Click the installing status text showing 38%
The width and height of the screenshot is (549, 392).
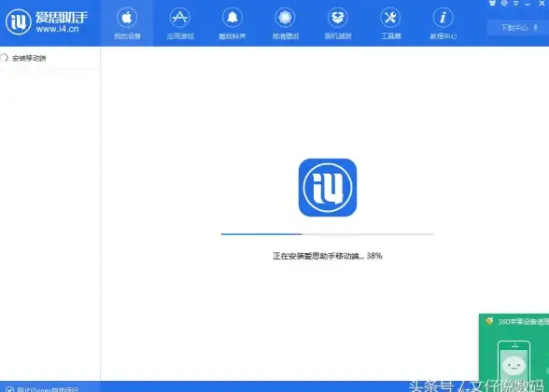pos(328,256)
